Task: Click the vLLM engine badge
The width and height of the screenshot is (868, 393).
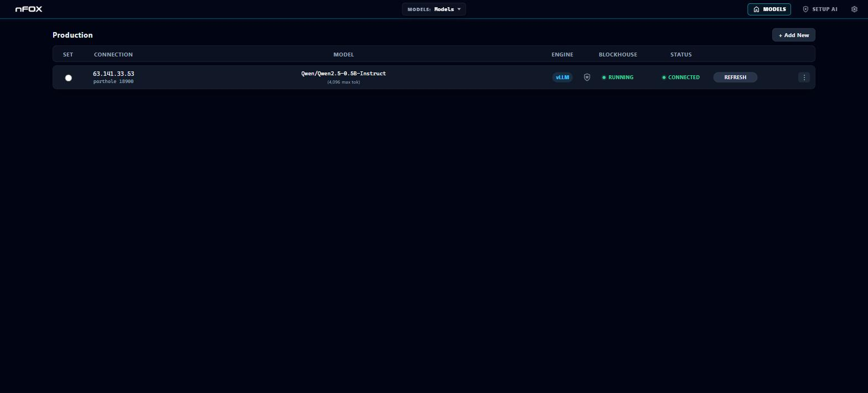Action: (562, 77)
